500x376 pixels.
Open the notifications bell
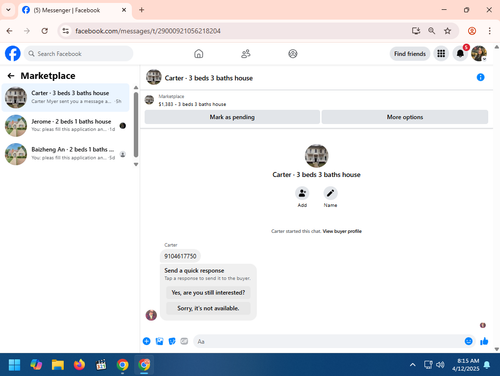460,54
